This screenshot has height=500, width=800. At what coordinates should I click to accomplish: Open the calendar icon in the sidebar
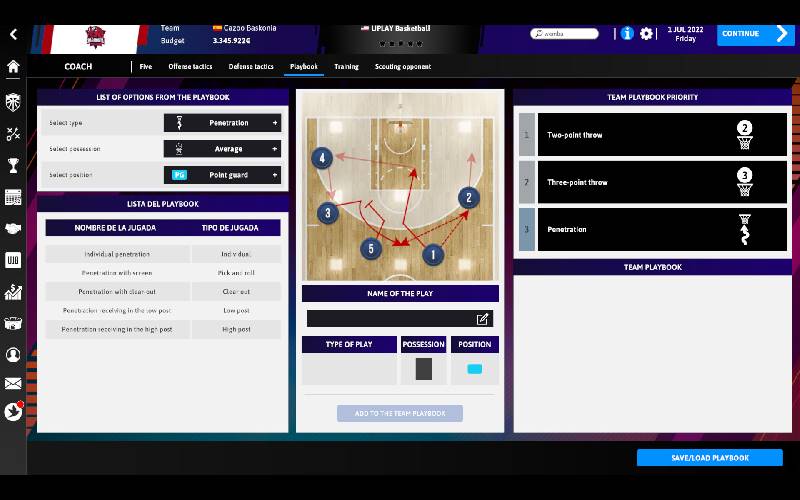[13, 197]
